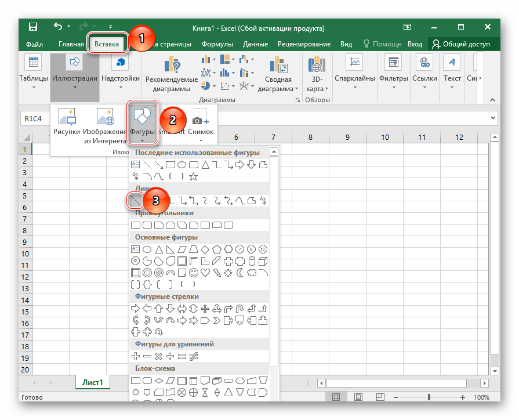
Task: Open Сводная диаграмма dropdown
Action: tap(278, 74)
